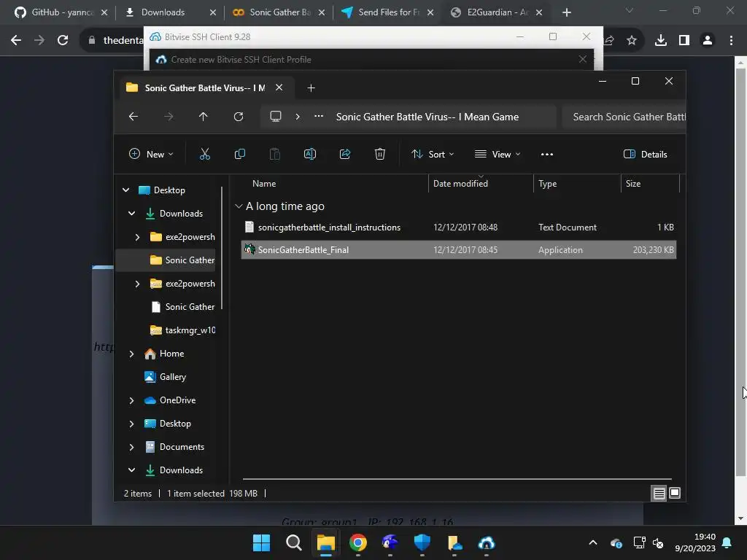Reload the Chrome page
Viewport: 747px width, 560px height.
coord(63,41)
